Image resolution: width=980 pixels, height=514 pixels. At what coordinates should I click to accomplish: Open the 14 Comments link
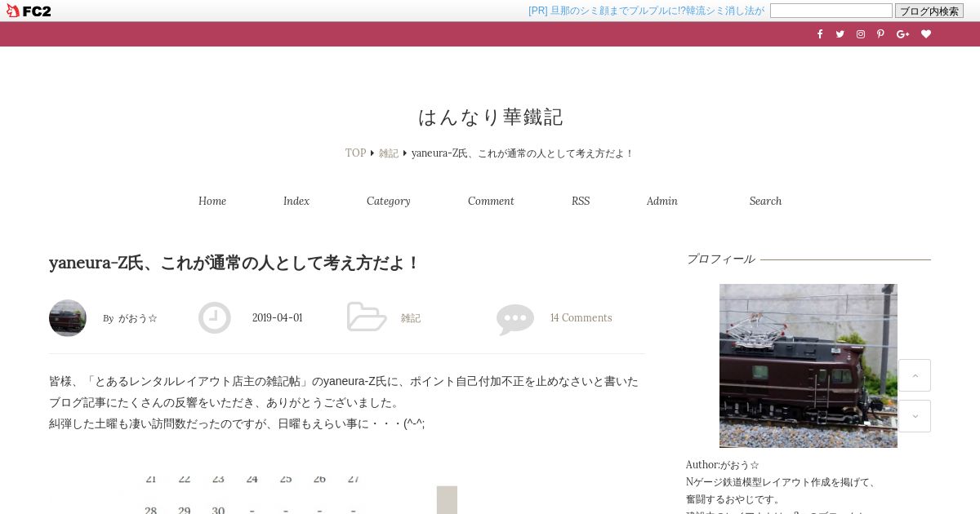pos(581,318)
